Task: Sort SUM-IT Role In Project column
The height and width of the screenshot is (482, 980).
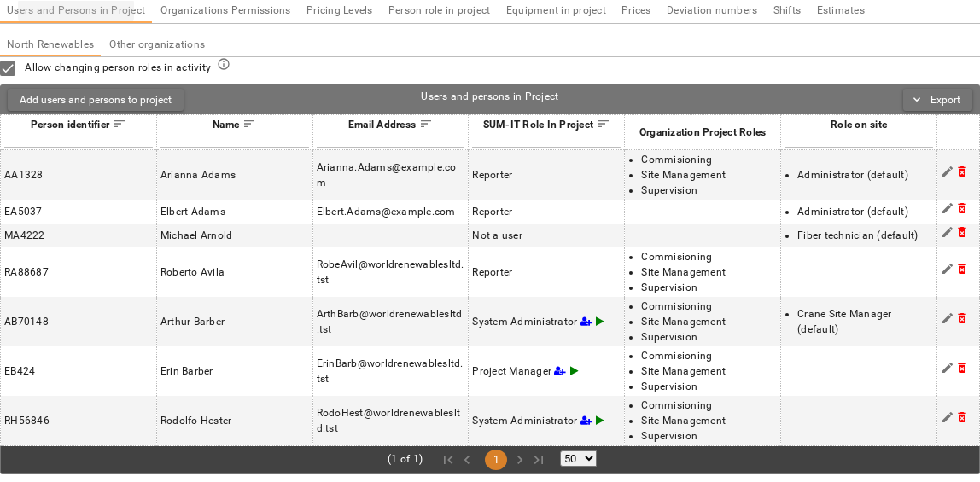Action: (x=604, y=125)
